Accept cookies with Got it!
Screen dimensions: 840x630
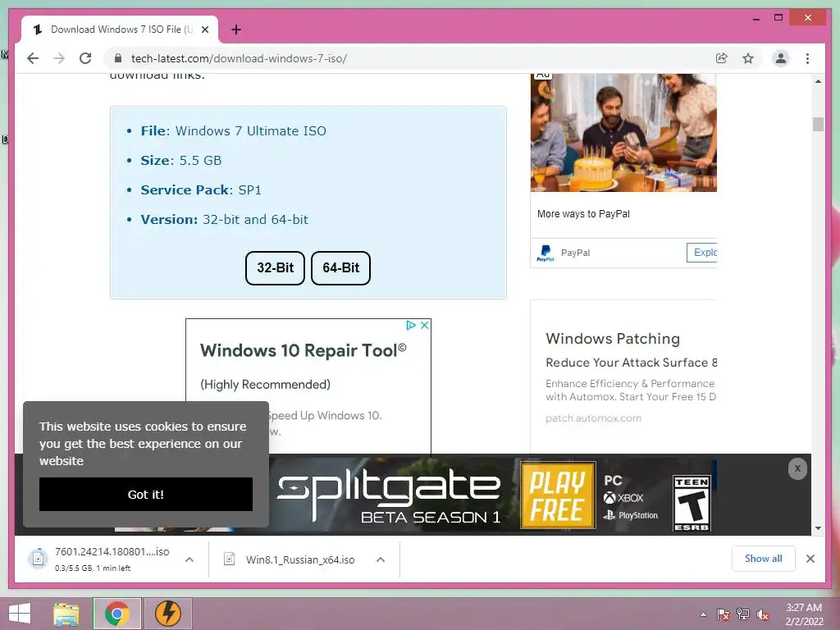pyautogui.click(x=146, y=494)
